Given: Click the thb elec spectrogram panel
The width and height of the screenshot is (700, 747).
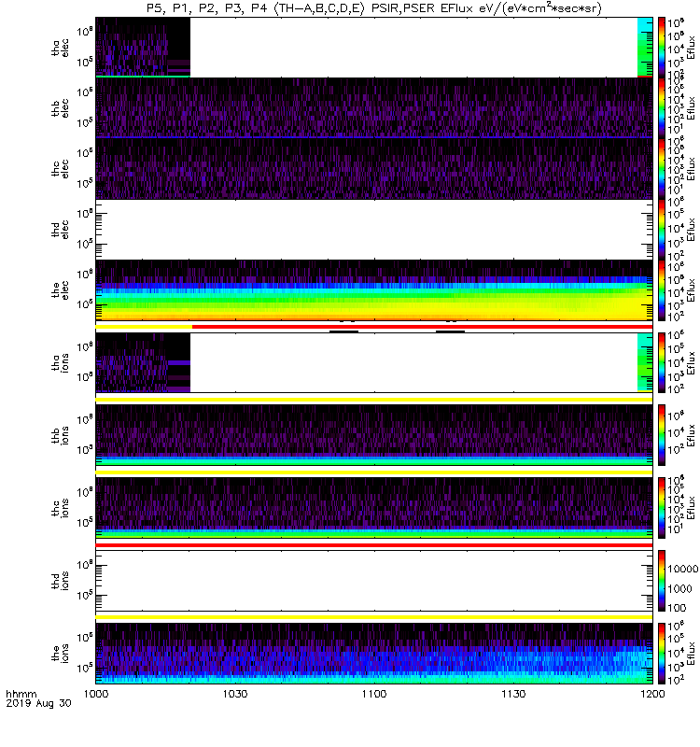Looking at the screenshot, I should [x=374, y=108].
